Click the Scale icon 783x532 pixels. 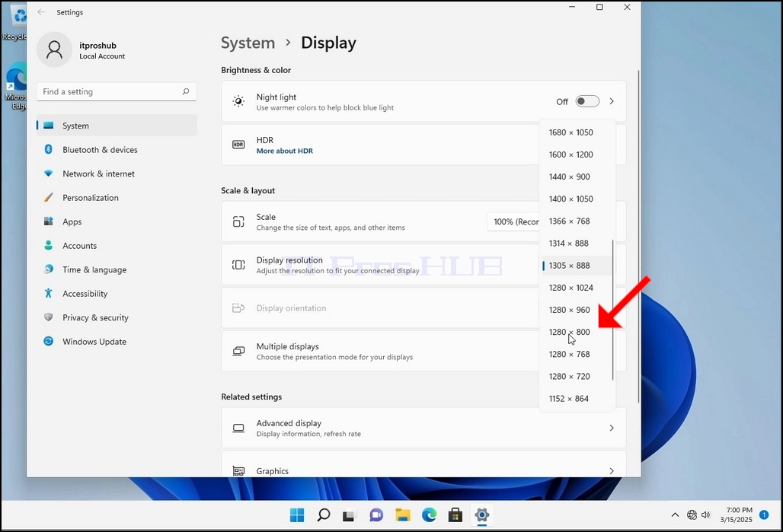(238, 221)
